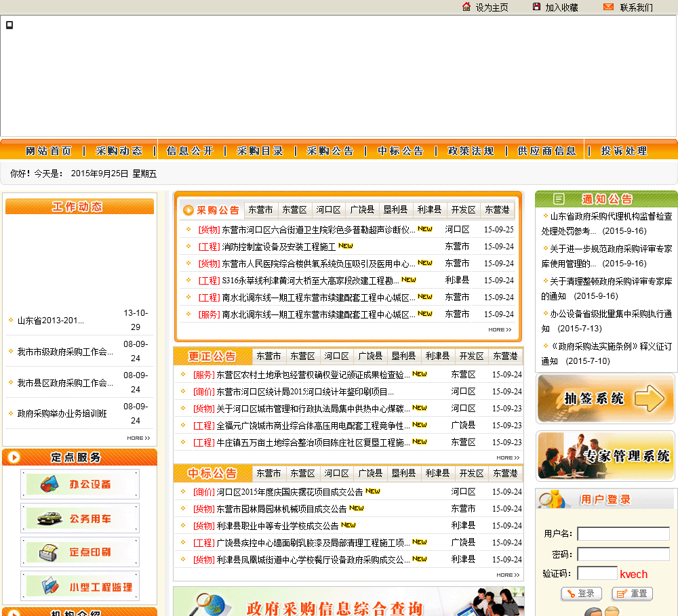
Task: Click the 用户名 input field
Action: (x=623, y=534)
